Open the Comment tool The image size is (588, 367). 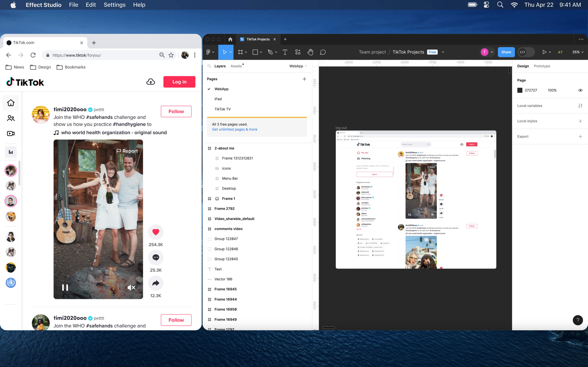pos(323,52)
